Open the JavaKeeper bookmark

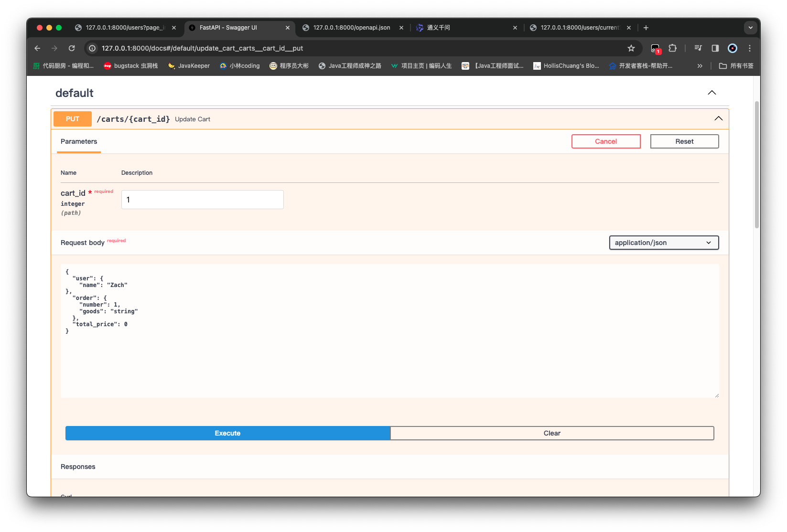(x=189, y=66)
